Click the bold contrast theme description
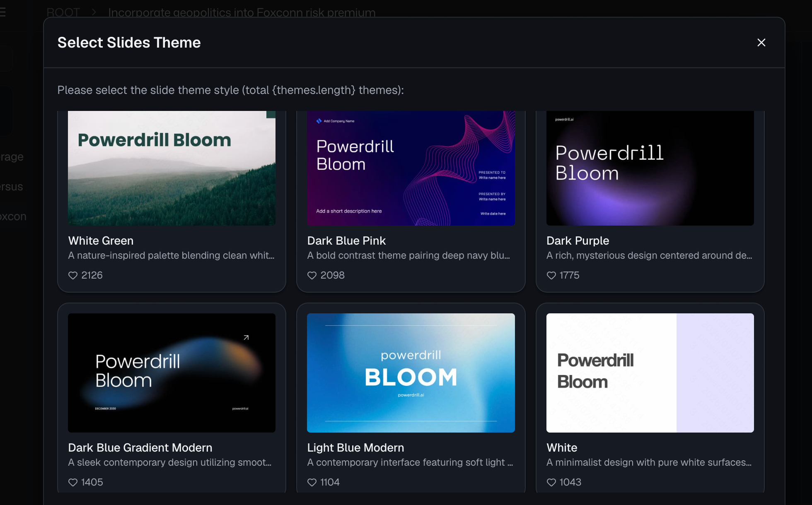Screen dimensions: 812x505 point(408,255)
